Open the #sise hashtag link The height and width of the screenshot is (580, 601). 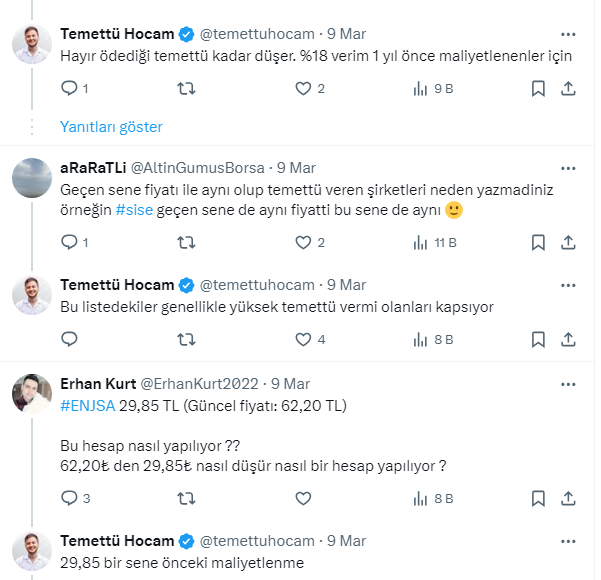[136, 210]
